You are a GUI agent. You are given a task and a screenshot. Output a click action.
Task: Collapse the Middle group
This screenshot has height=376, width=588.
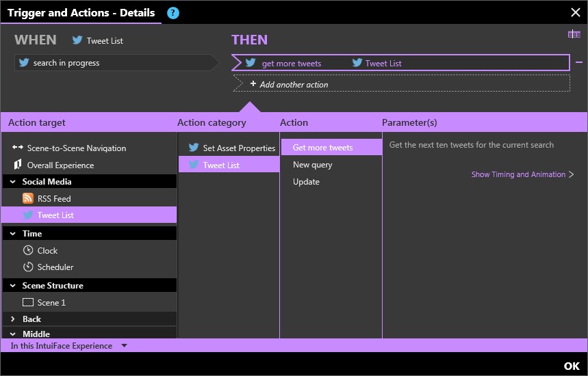[x=13, y=334]
